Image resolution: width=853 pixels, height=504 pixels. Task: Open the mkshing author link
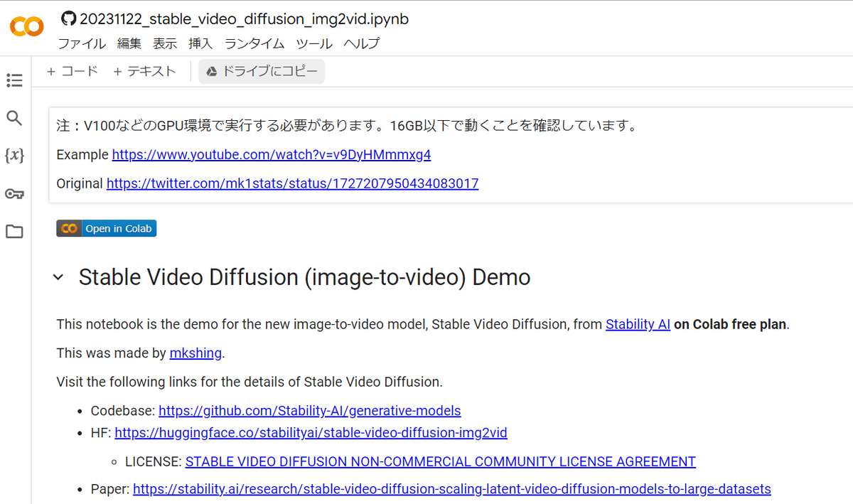tap(195, 353)
